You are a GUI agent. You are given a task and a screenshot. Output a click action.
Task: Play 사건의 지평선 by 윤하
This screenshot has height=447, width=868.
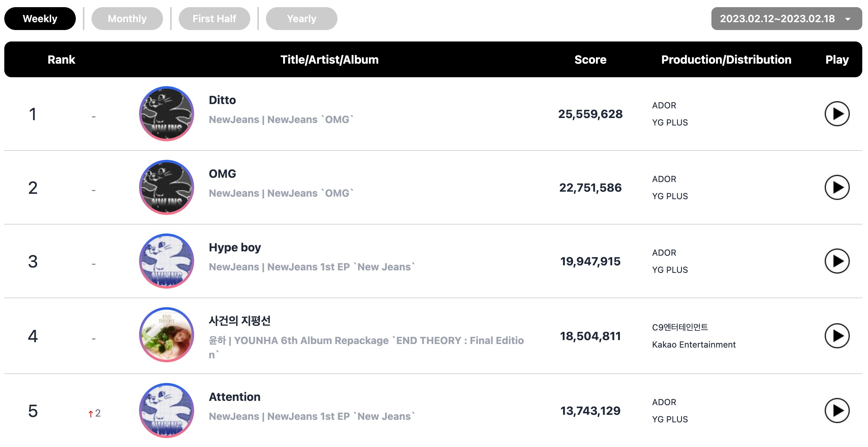pos(837,336)
